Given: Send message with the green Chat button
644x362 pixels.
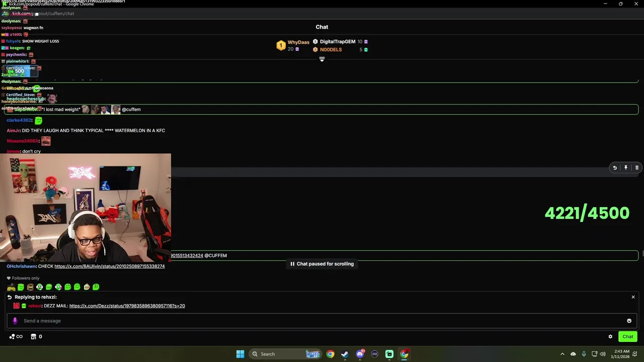Looking at the screenshot, I should pos(628,337).
